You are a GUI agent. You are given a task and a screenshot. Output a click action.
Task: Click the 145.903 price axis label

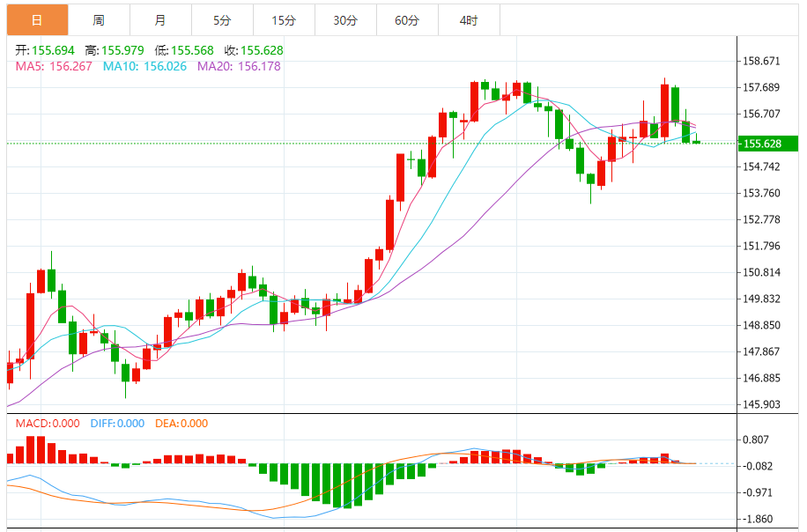[761, 404]
